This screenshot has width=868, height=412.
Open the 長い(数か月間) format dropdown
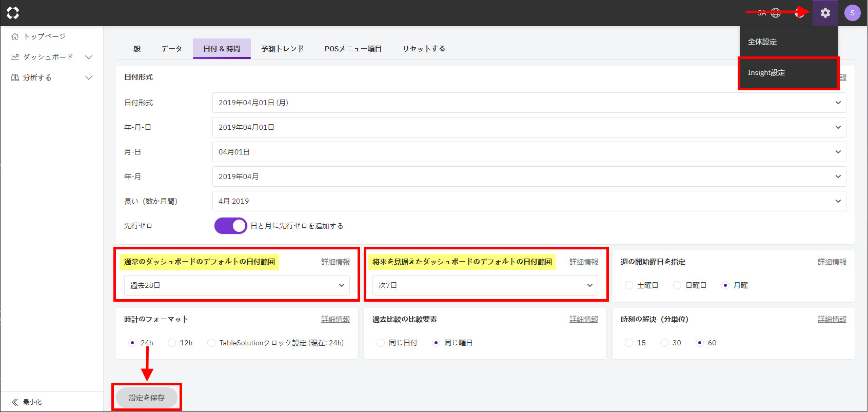tap(529, 201)
